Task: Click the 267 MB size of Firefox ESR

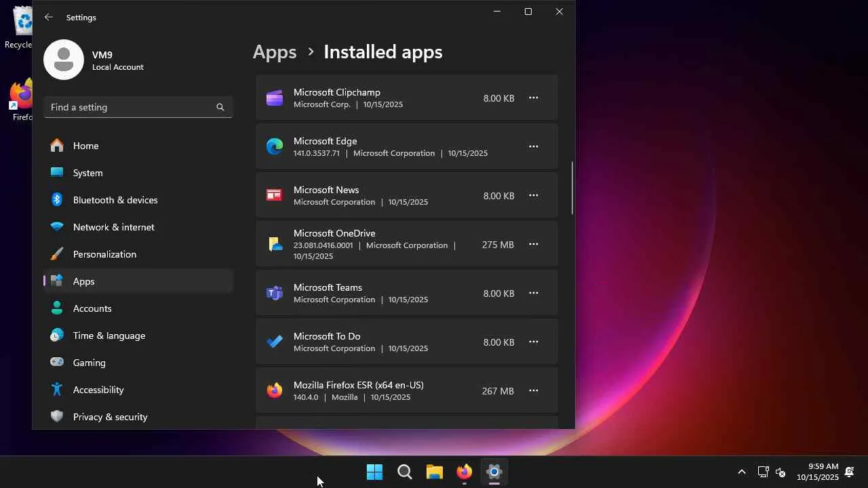Action: 498,391
